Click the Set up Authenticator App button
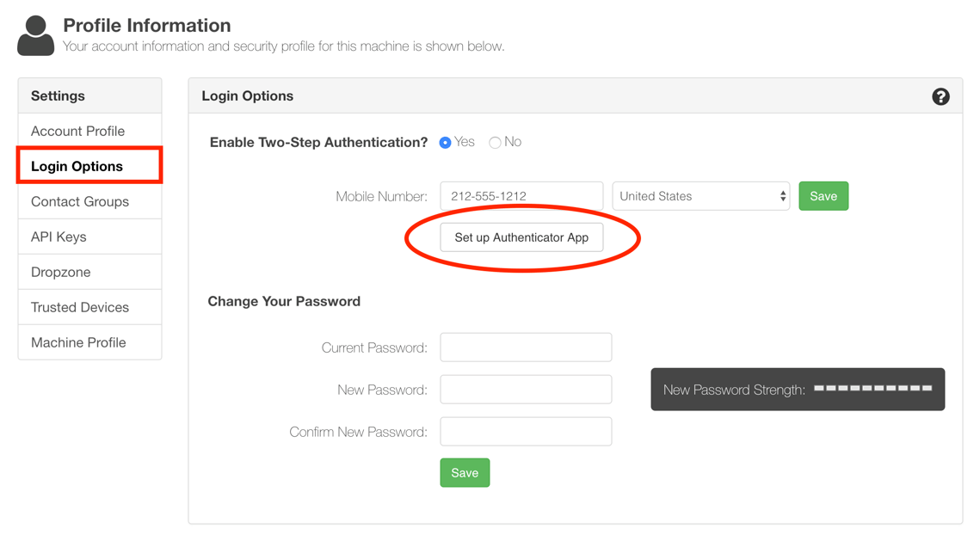 [521, 237]
